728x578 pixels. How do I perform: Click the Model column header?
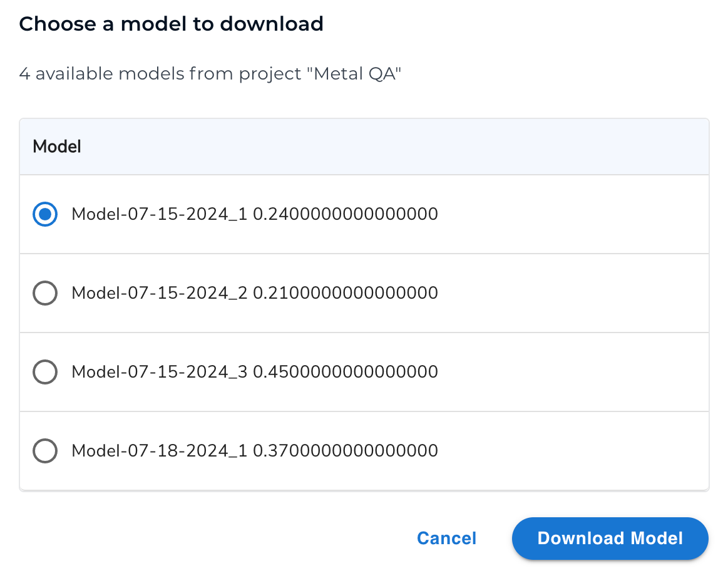click(x=56, y=146)
